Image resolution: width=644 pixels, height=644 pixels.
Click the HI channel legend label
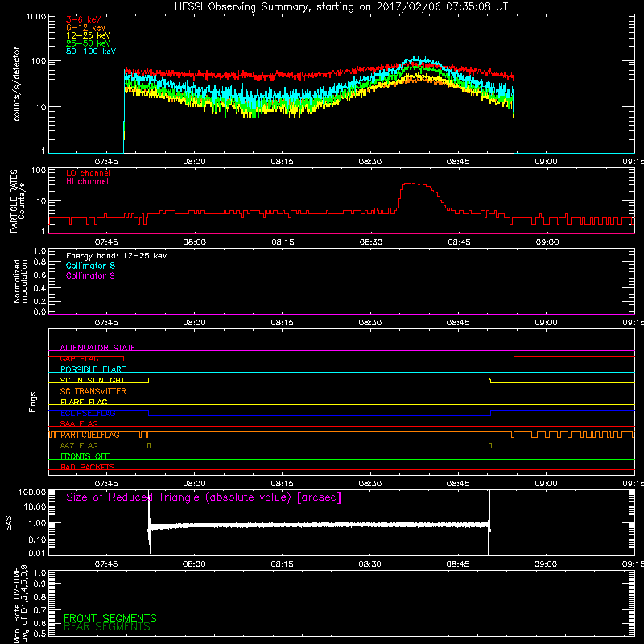coord(87,182)
